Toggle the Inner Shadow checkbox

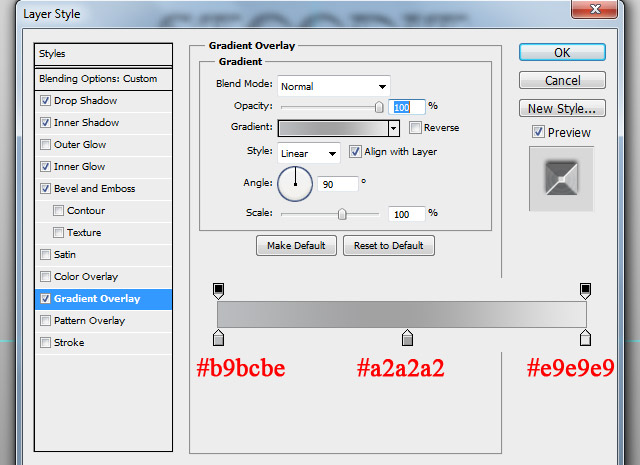(x=45, y=122)
